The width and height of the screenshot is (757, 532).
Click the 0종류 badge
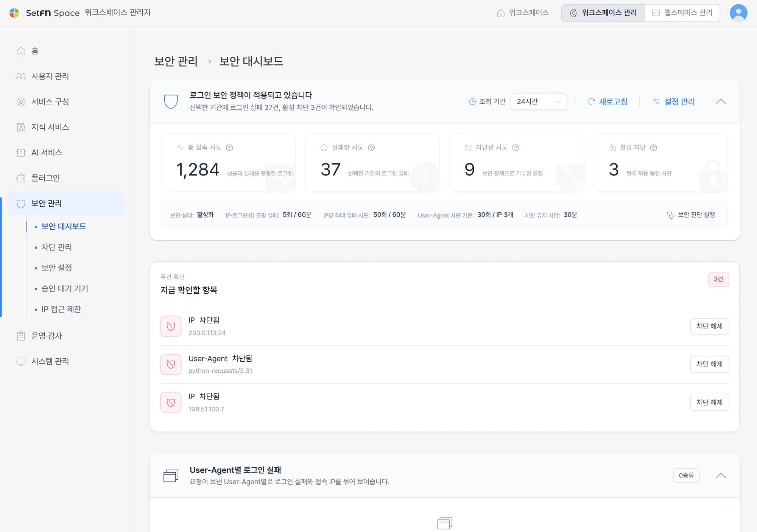[x=686, y=476]
